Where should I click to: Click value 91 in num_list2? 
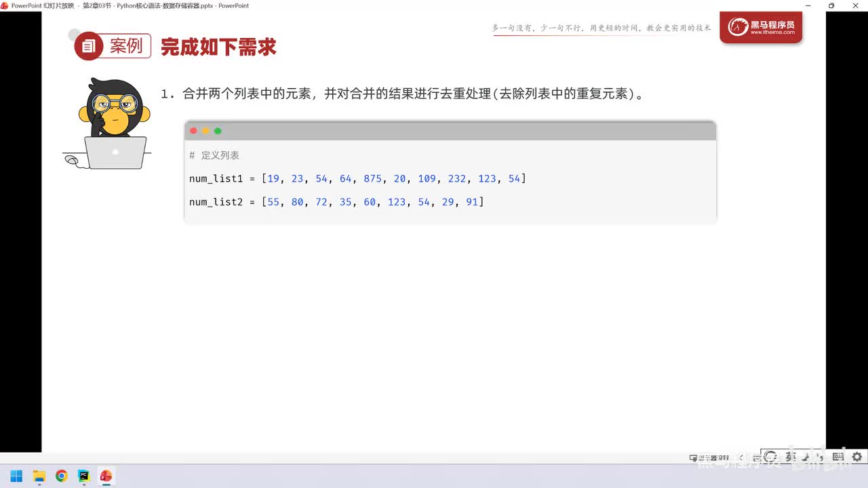coord(472,202)
